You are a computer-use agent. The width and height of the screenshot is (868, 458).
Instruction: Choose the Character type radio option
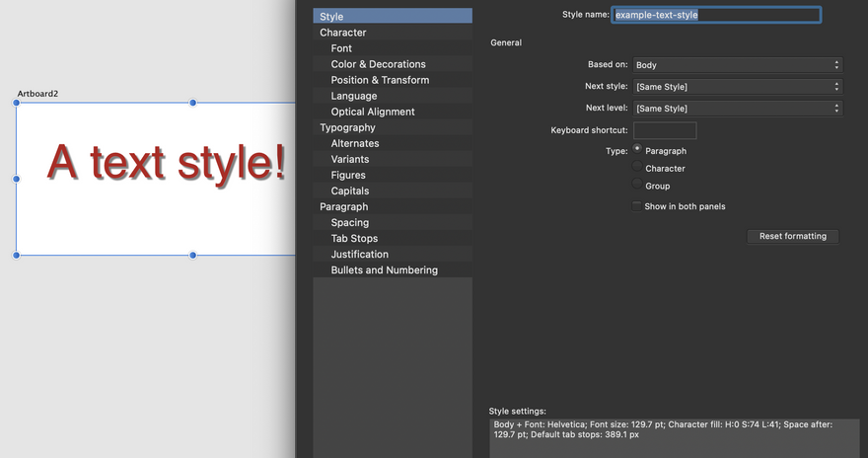pos(637,168)
